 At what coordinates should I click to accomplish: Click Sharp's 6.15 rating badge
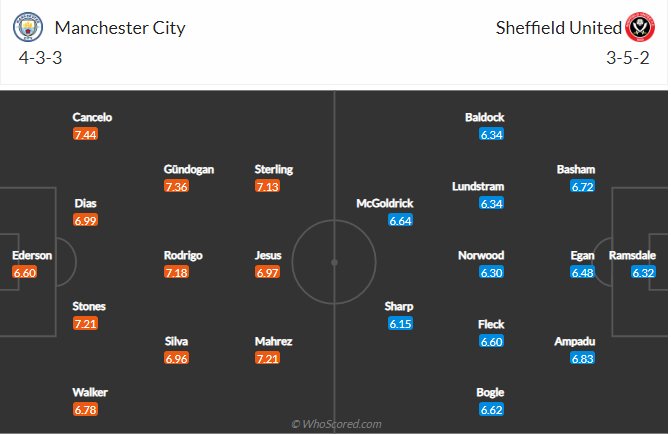(x=400, y=323)
